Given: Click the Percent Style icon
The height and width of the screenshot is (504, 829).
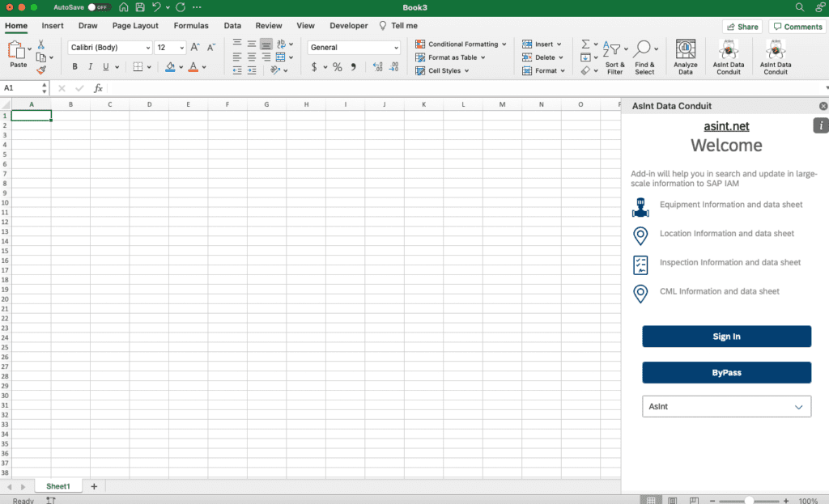Looking at the screenshot, I should pyautogui.click(x=338, y=67).
